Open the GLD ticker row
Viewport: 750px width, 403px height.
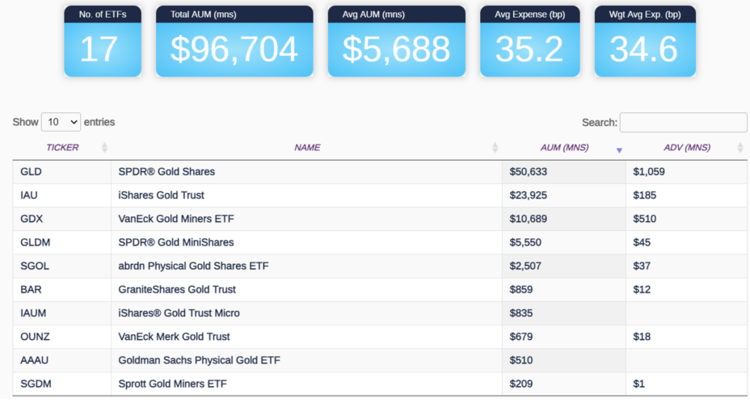pos(31,172)
